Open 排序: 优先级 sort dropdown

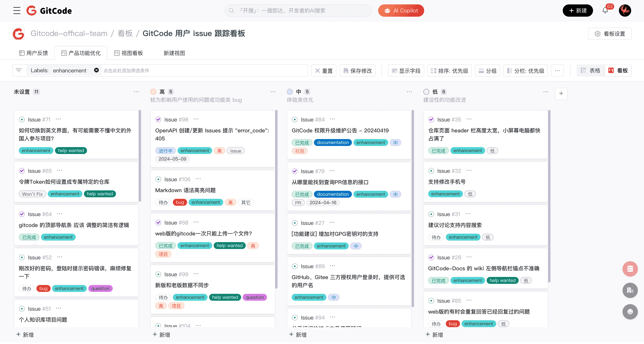coord(449,71)
